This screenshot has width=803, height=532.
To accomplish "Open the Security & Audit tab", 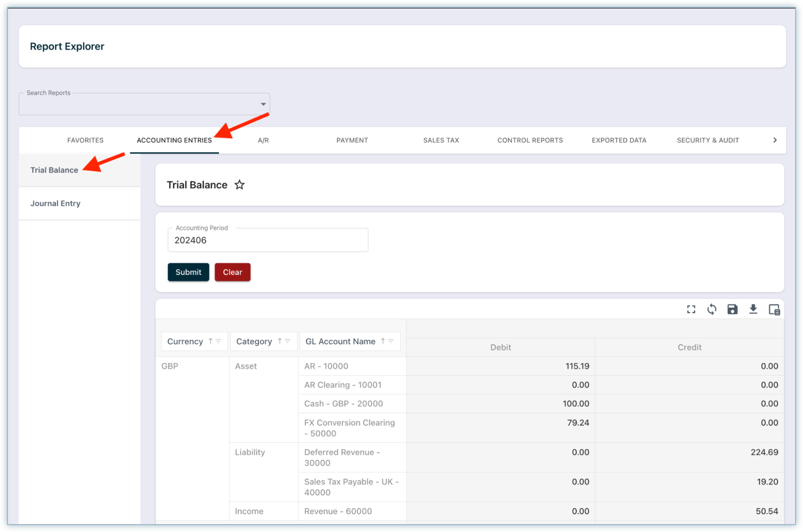I will click(708, 140).
